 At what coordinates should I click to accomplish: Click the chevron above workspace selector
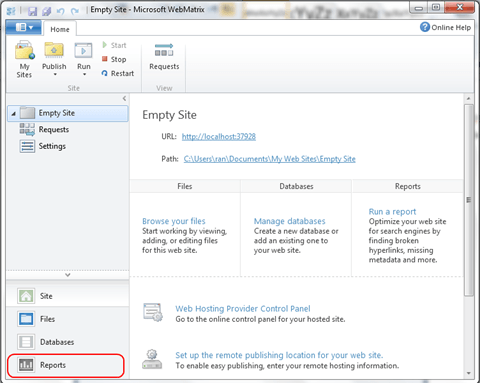point(68,275)
